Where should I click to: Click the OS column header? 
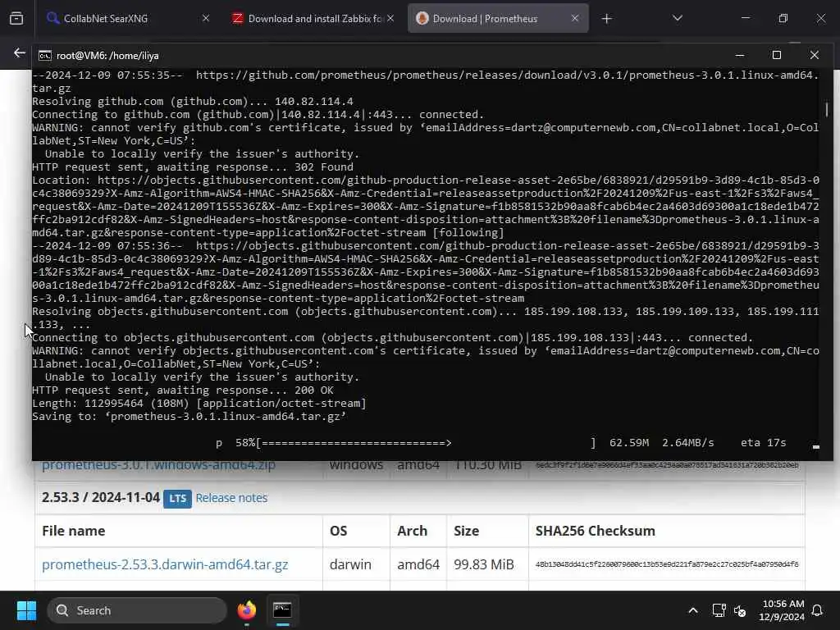click(x=338, y=531)
